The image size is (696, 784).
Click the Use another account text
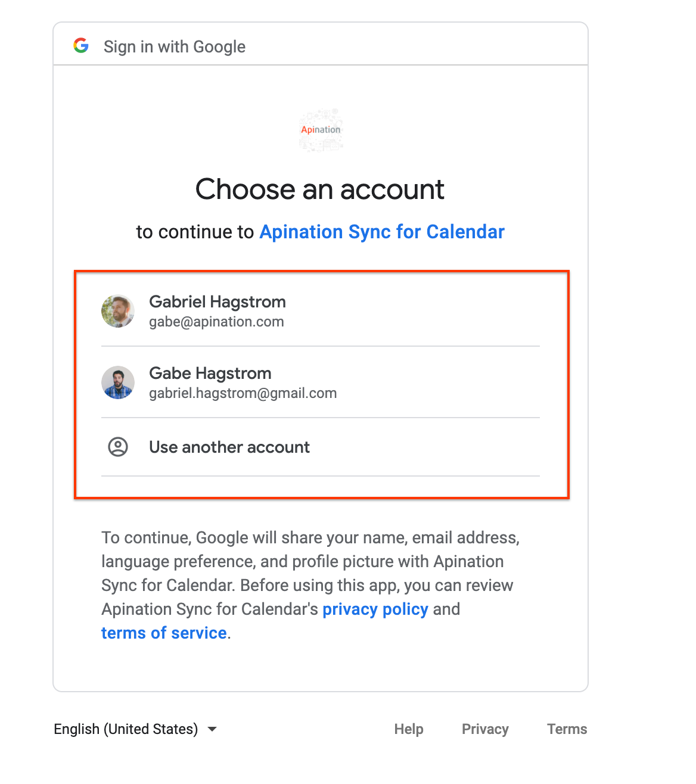coord(229,447)
